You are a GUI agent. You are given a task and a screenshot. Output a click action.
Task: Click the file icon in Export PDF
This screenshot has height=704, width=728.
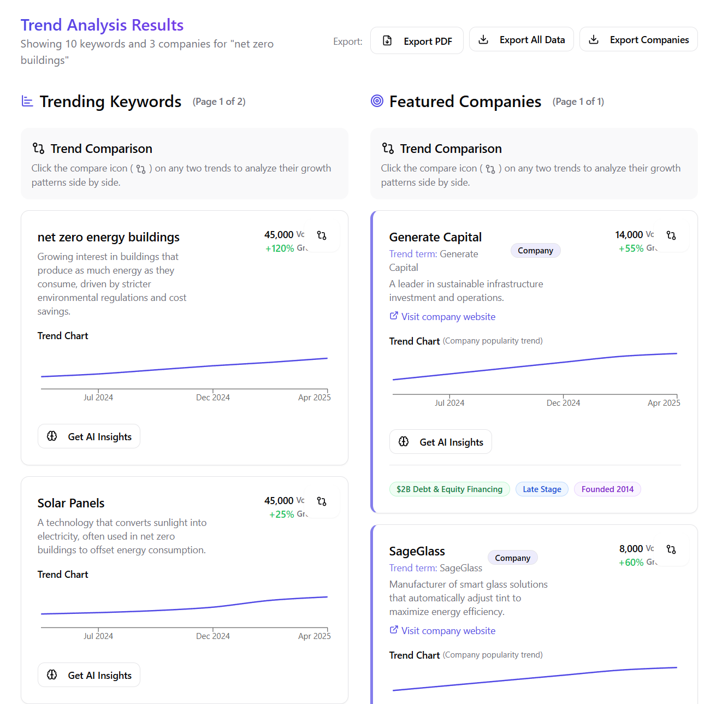coord(387,40)
